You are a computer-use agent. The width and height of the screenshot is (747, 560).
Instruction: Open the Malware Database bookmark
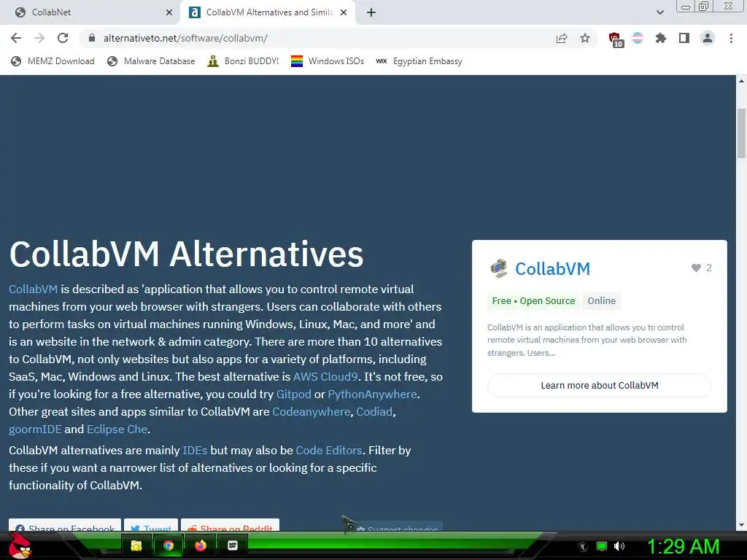pyautogui.click(x=151, y=61)
